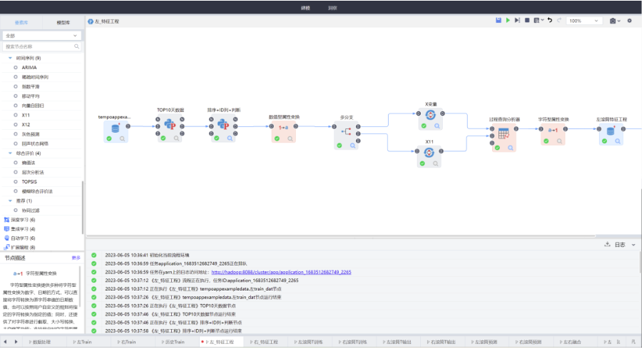
Task: Switch to the 模型库 tab
Action: point(63,22)
